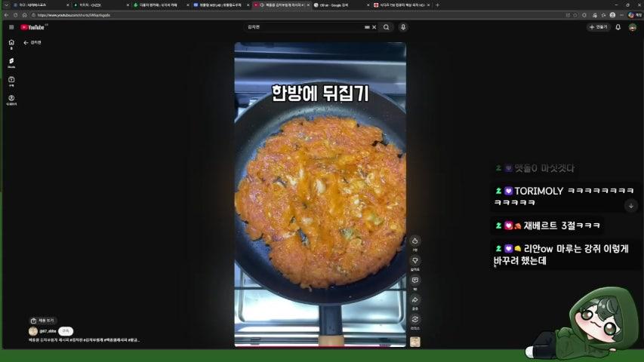Subscribe with the white 구독 button

click(x=66, y=331)
